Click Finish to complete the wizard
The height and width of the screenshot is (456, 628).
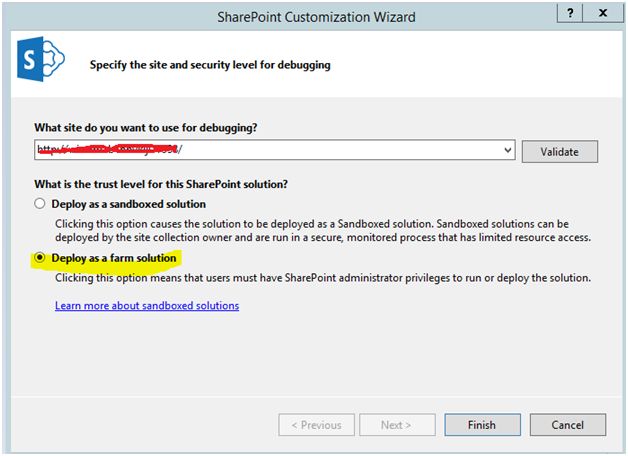pyautogui.click(x=482, y=425)
